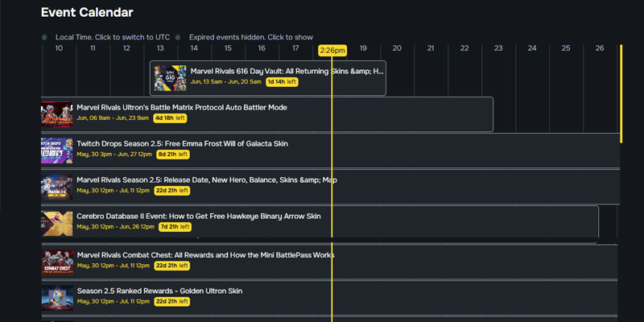Click the yellow vertical scrollbar thumb

(x=621, y=93)
